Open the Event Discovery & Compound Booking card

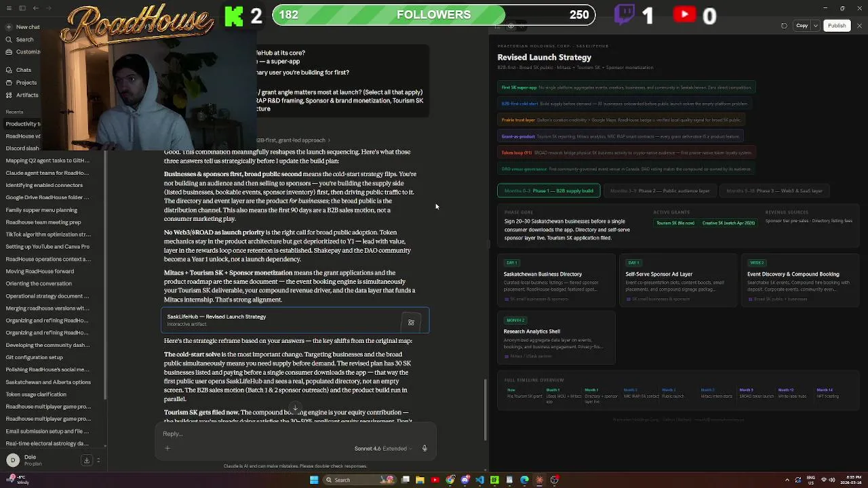point(800,280)
